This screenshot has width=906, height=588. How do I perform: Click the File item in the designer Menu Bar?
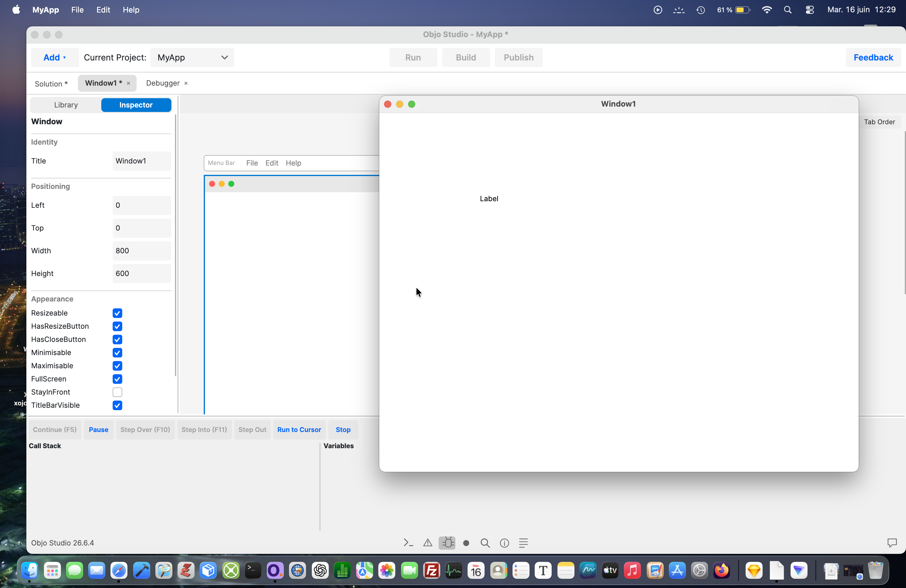click(x=252, y=163)
